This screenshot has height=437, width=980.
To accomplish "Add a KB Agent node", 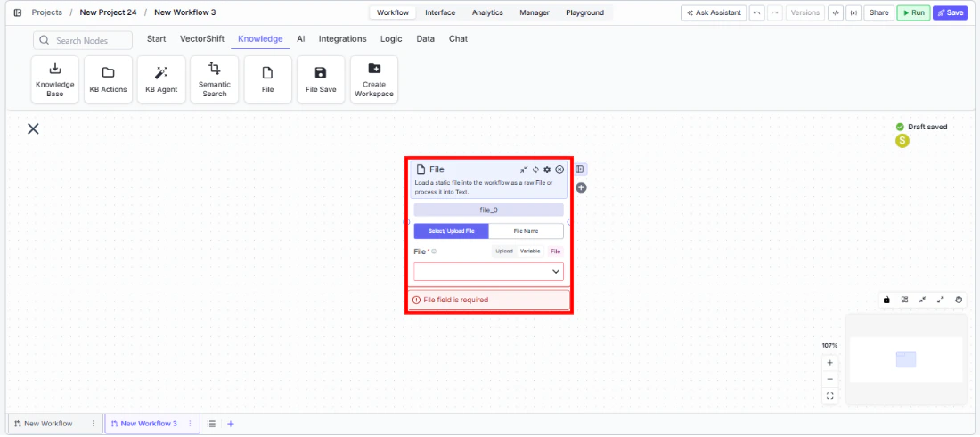I will pyautogui.click(x=161, y=79).
